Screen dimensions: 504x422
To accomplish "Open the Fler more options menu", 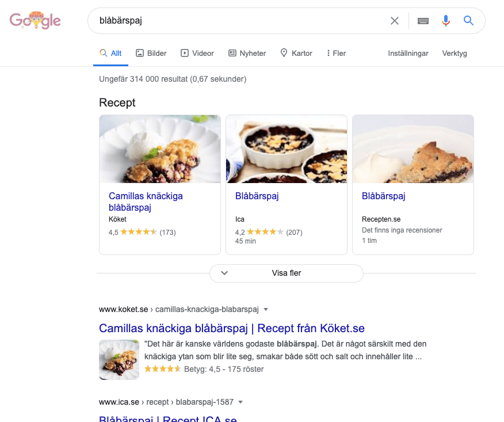I will pos(336,53).
